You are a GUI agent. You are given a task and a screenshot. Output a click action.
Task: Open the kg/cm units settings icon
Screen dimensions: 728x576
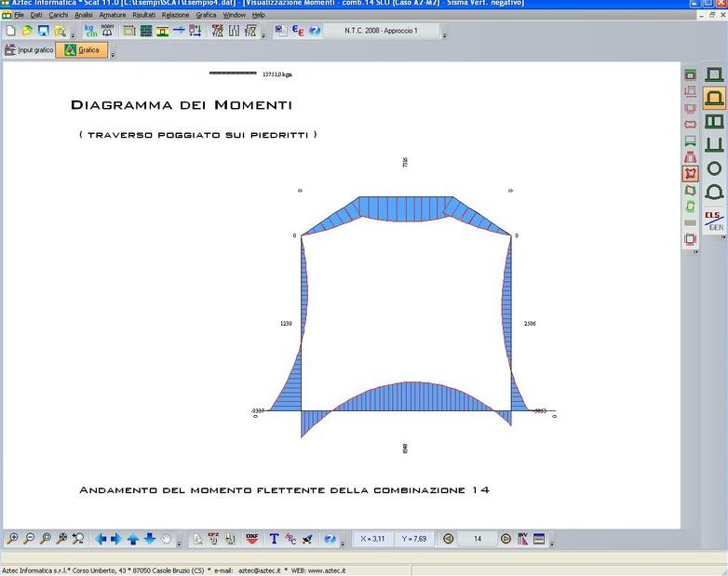[91, 31]
